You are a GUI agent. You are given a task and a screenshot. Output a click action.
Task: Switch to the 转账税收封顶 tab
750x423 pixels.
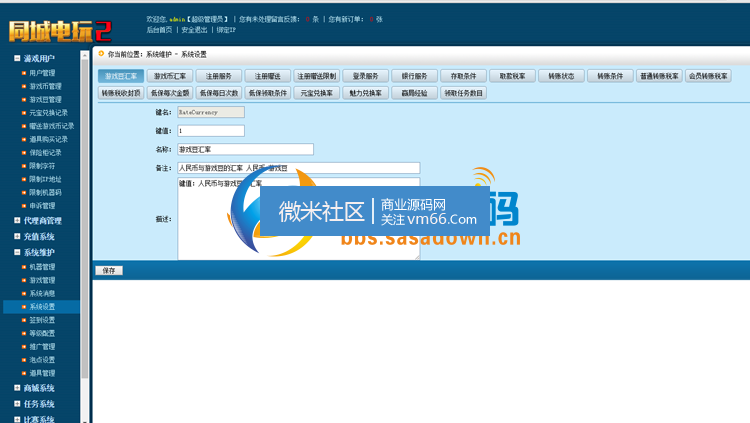tap(121, 93)
